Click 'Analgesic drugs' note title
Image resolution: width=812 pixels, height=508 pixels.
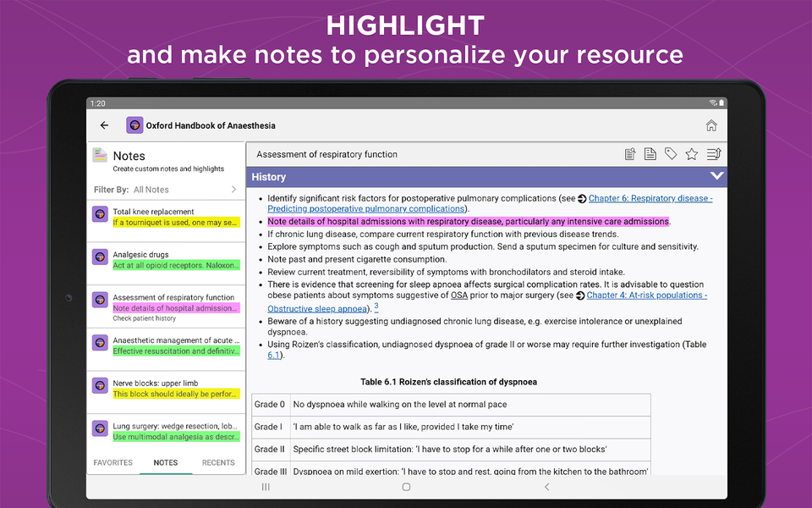pyautogui.click(x=140, y=255)
